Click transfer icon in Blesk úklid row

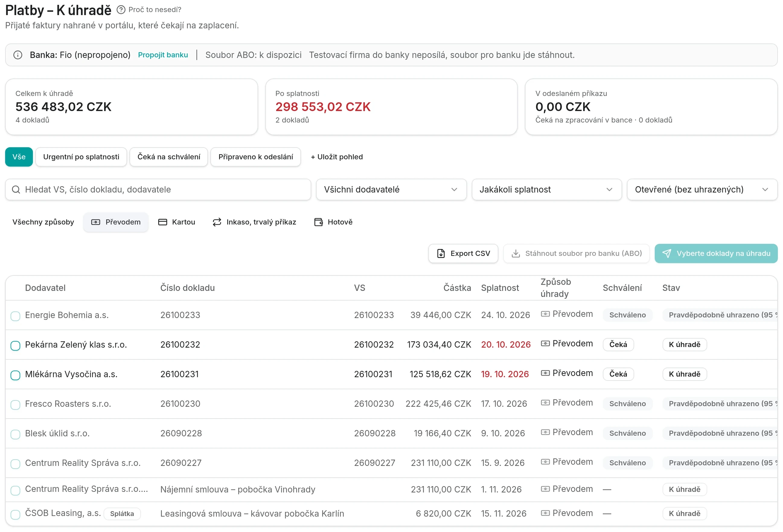point(545,433)
